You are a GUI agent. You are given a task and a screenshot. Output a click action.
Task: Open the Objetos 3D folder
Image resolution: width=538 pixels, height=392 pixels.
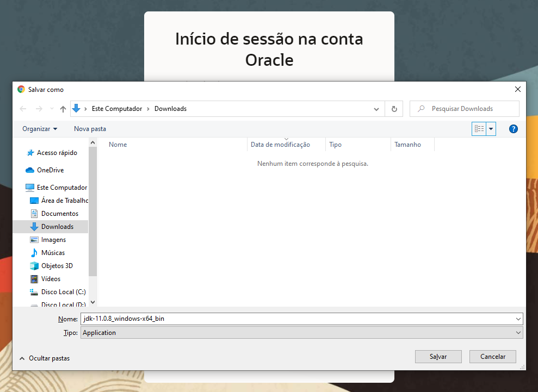pyautogui.click(x=57, y=265)
